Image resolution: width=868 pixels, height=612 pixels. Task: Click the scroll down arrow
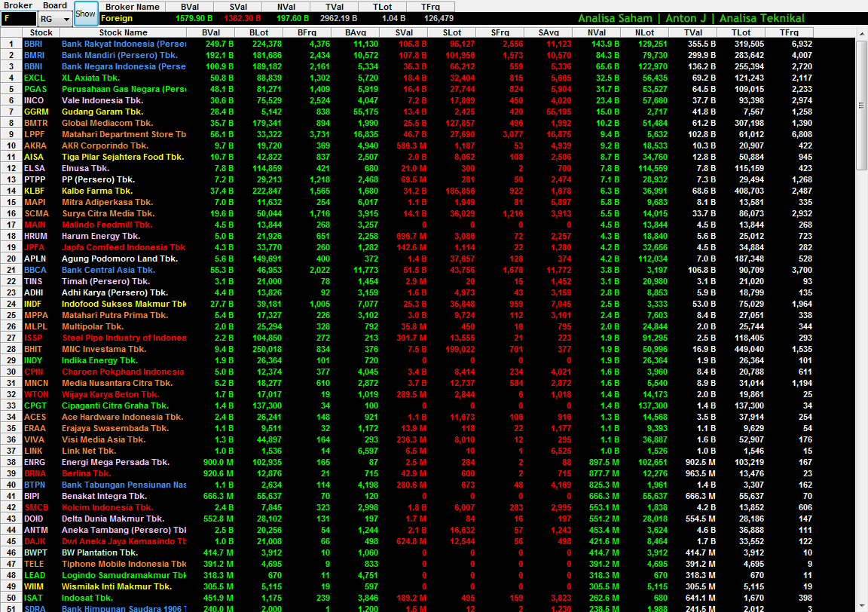[862, 606]
